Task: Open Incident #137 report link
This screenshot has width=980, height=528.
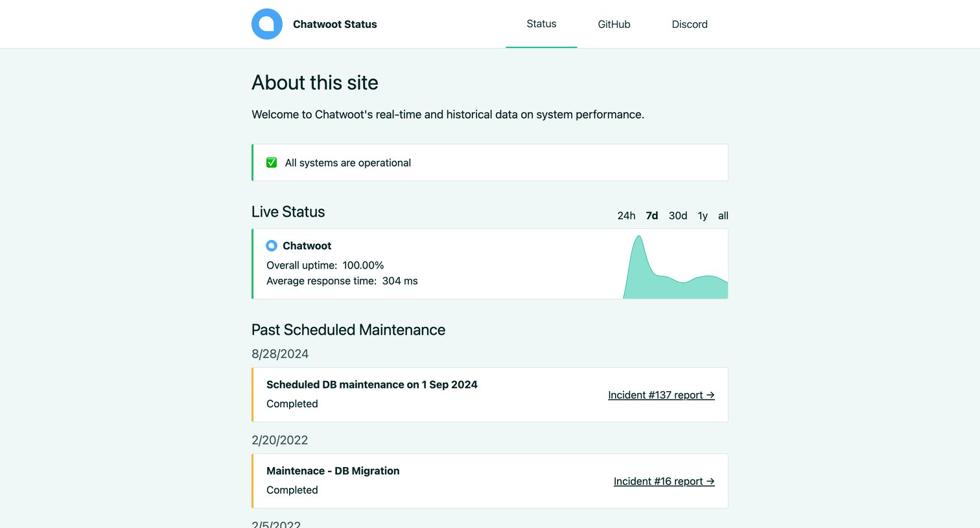Action: click(x=661, y=395)
